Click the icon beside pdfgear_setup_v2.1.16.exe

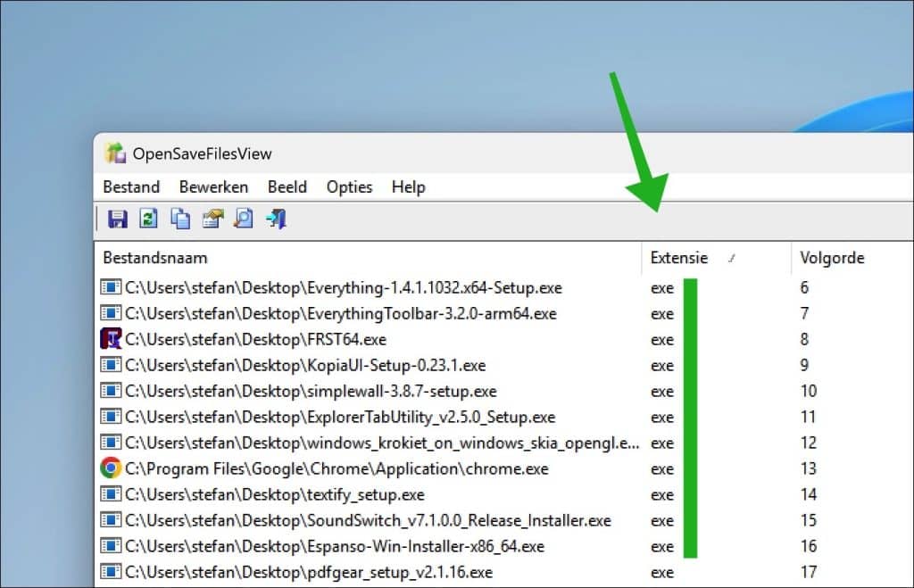tap(111, 572)
